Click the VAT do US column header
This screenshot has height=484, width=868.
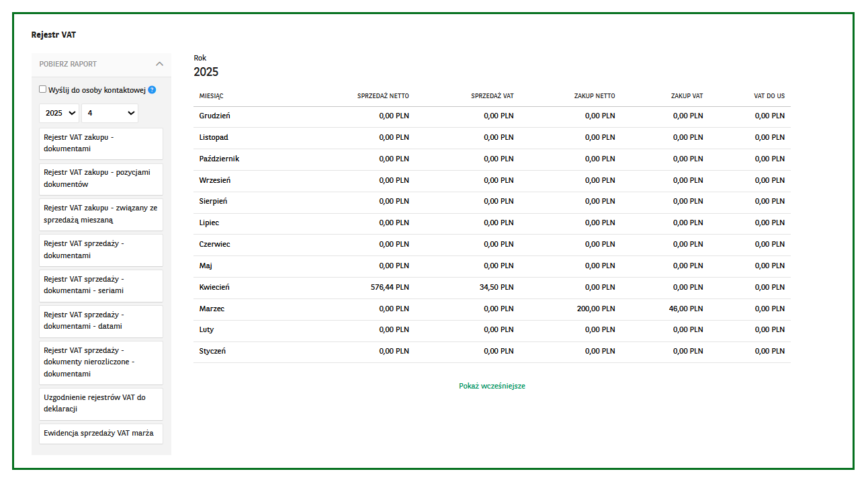[x=769, y=96]
